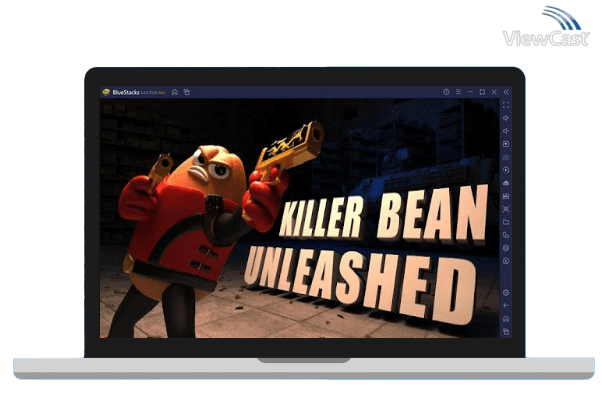Image resolution: width=602 pixels, height=414 pixels.
Task: Click the circular icon below the stacked-layers sidebar icon
Action: click(x=506, y=261)
